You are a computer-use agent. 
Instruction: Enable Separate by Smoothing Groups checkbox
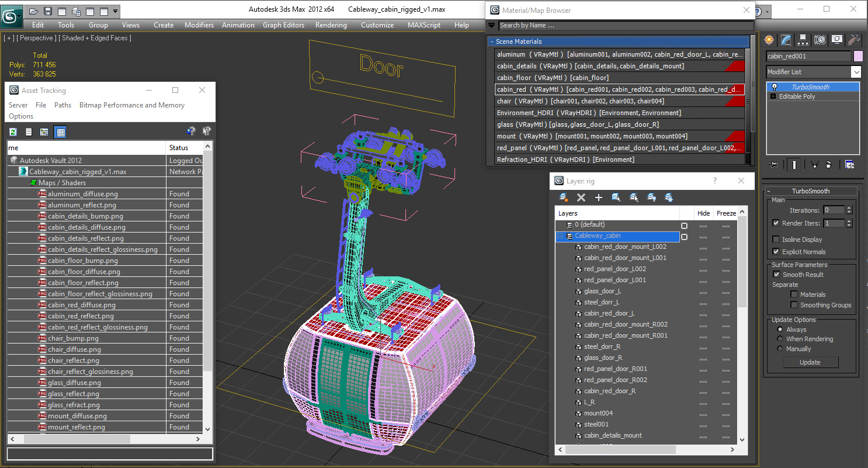coord(794,305)
